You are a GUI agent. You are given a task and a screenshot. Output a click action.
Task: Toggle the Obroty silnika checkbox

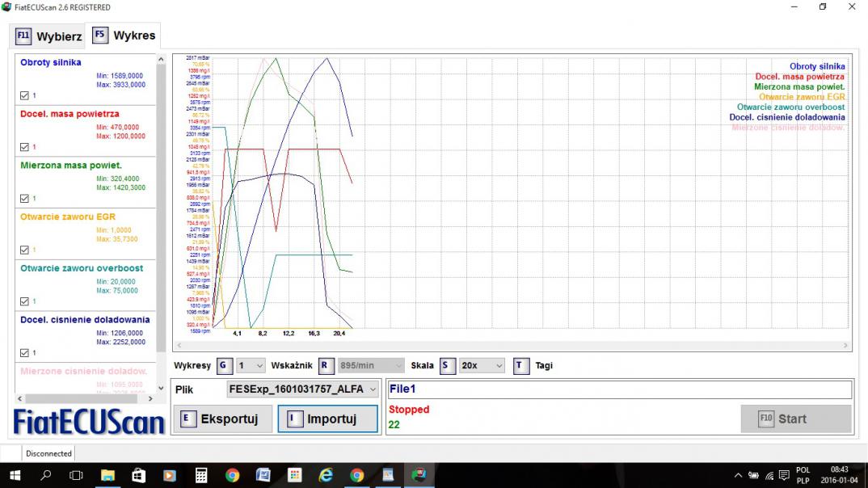pyautogui.click(x=24, y=95)
